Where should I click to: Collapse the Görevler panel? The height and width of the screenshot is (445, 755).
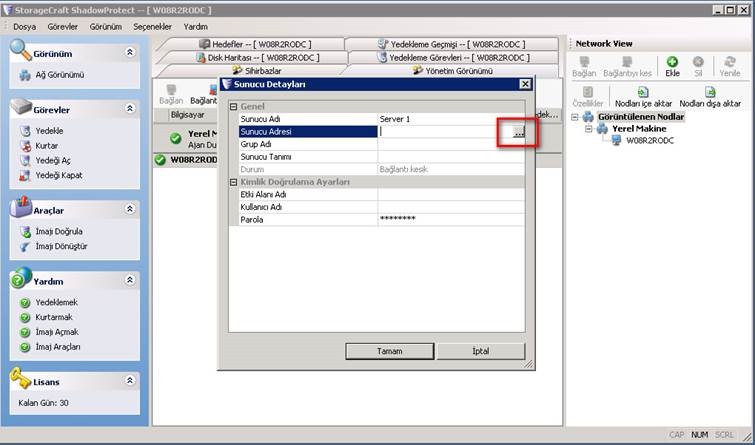pos(130,108)
